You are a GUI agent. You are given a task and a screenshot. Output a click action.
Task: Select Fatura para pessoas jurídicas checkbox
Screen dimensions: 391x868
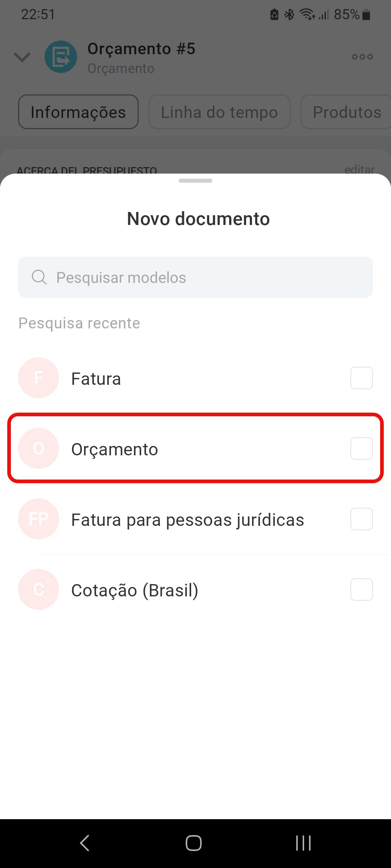pos(361,519)
